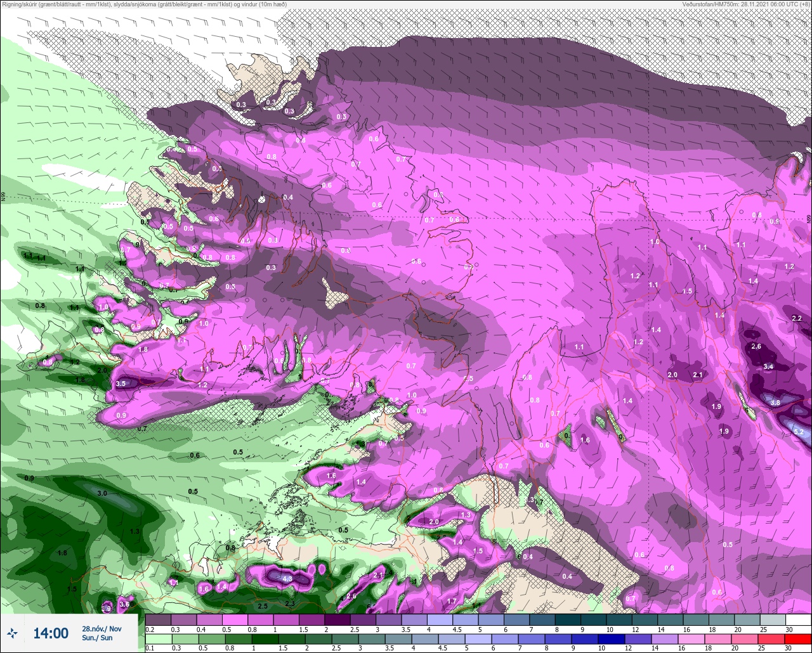Click the 2.3 rain value on the map
Screen dimensions: 812x653
[290, 604]
